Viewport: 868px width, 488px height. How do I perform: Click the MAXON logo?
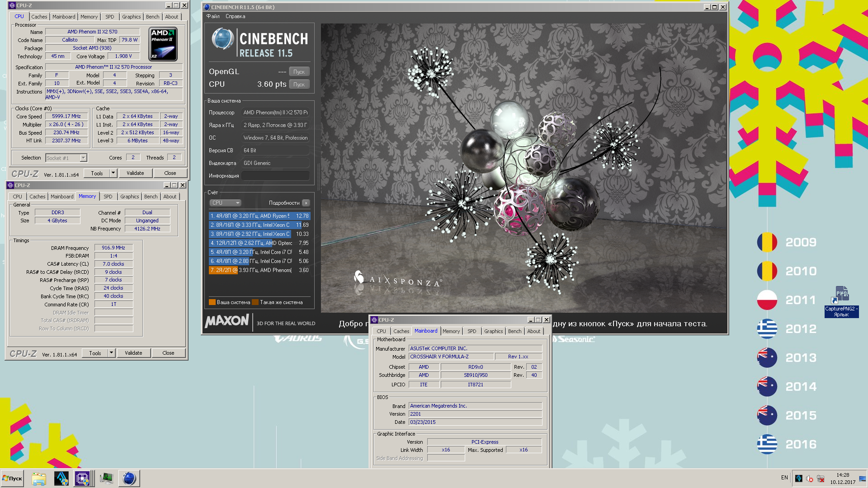226,321
